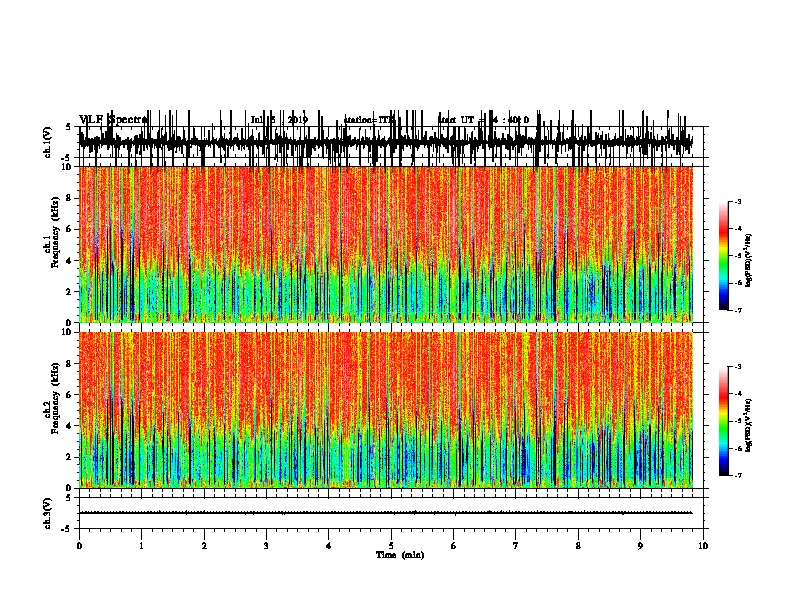Click the 'ch.3(V)' axis label

(x=48, y=513)
